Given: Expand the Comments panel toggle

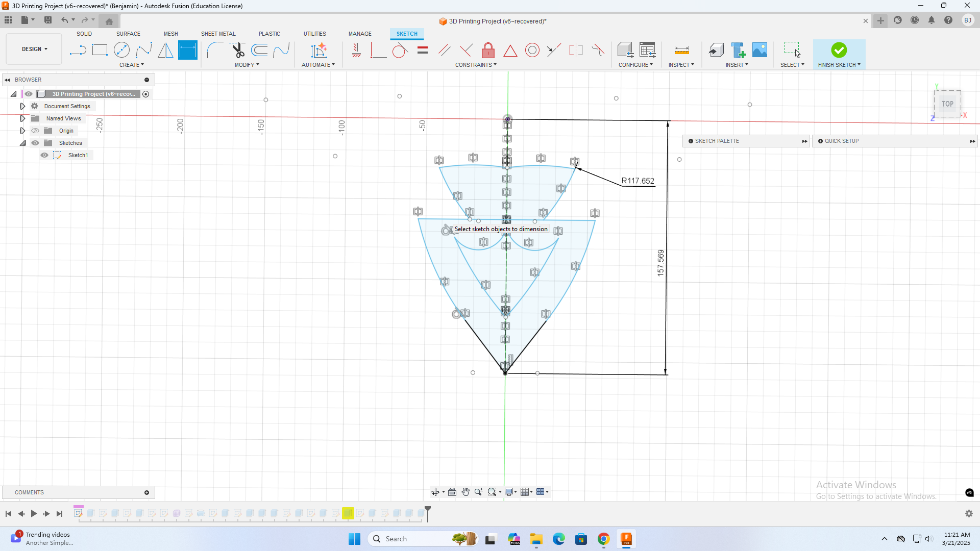Looking at the screenshot, I should click(x=146, y=492).
